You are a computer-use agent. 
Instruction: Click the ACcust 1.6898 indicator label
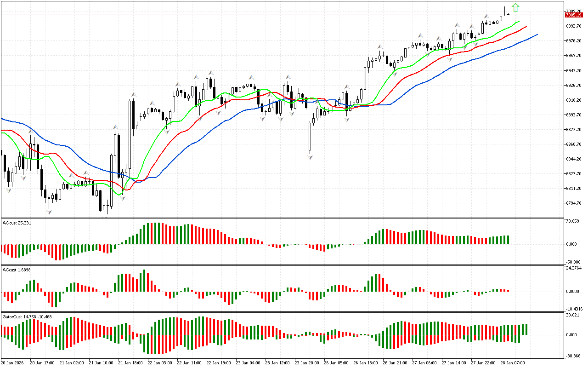[17, 270]
